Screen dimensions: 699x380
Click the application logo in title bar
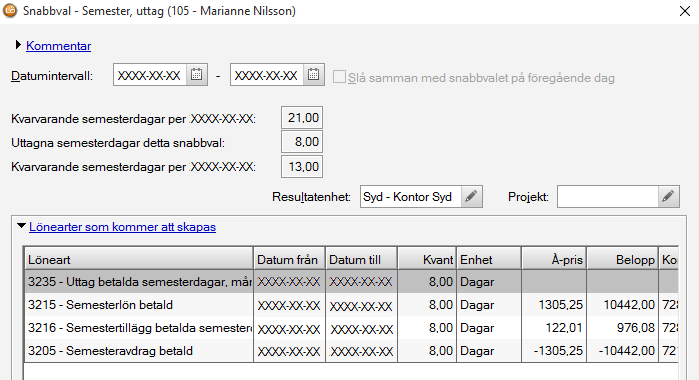coord(10,11)
